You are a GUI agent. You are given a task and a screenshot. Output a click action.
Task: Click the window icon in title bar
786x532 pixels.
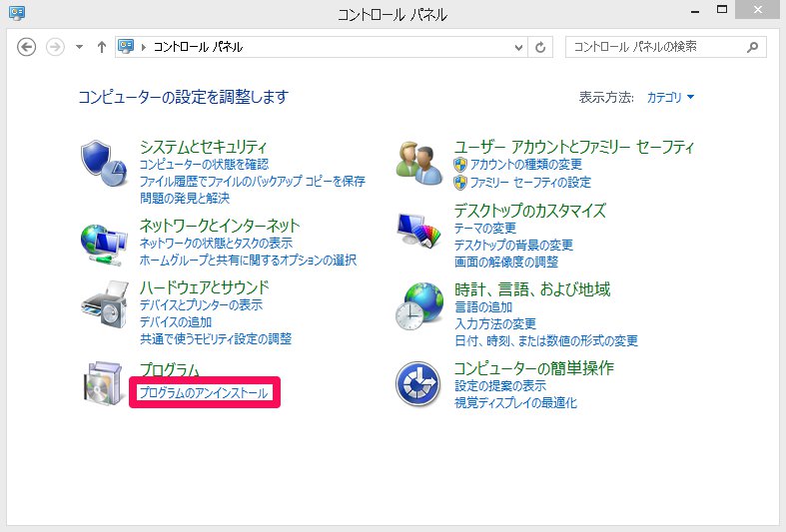pos(17,12)
